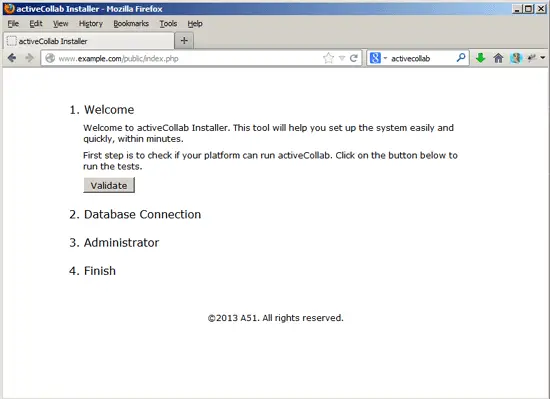Screen dimensions: 550x399
Task: Click the Validate button
Action: [x=109, y=185]
